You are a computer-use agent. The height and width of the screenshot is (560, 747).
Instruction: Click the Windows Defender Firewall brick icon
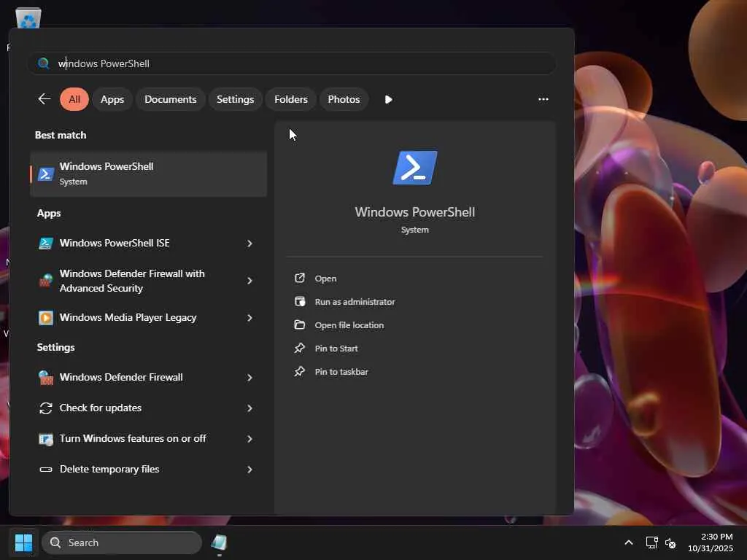[x=46, y=378]
